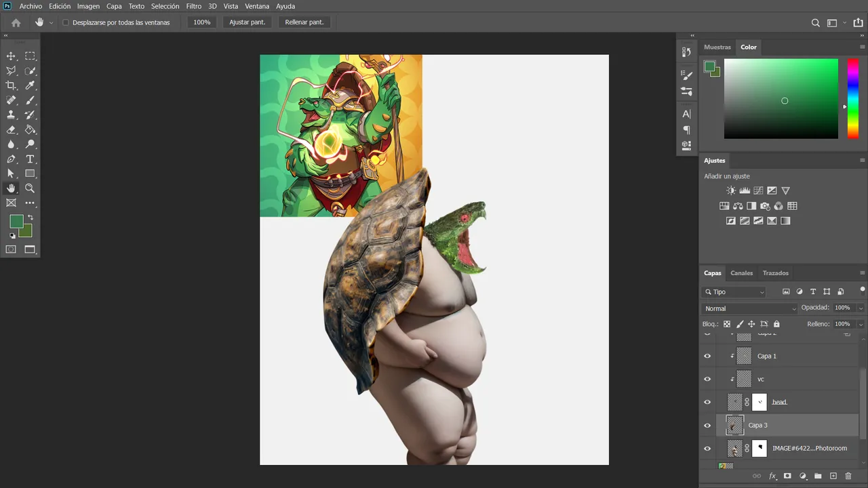Select the Quick Selection tool

[30, 70]
